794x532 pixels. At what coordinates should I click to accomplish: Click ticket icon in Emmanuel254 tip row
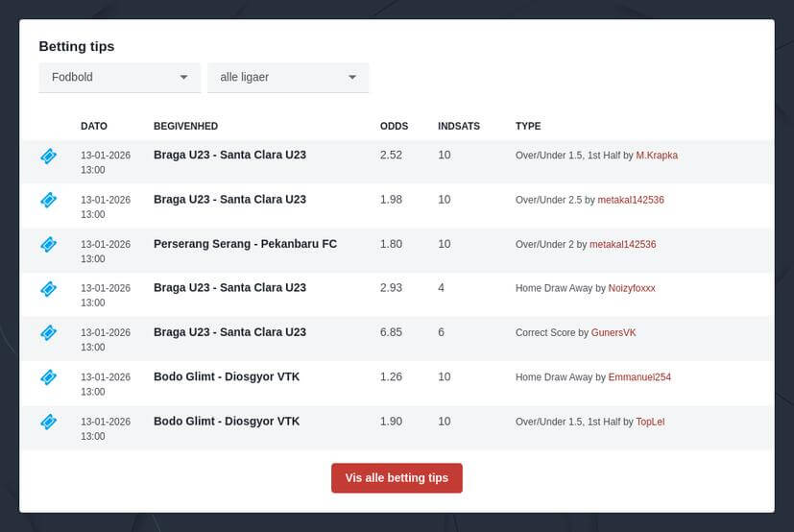49,377
